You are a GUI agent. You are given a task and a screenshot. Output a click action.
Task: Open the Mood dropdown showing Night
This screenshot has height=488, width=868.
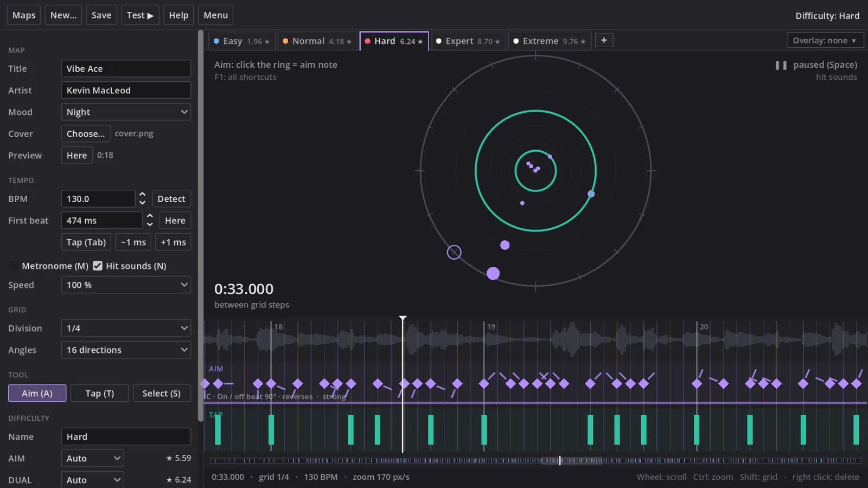[126, 112]
